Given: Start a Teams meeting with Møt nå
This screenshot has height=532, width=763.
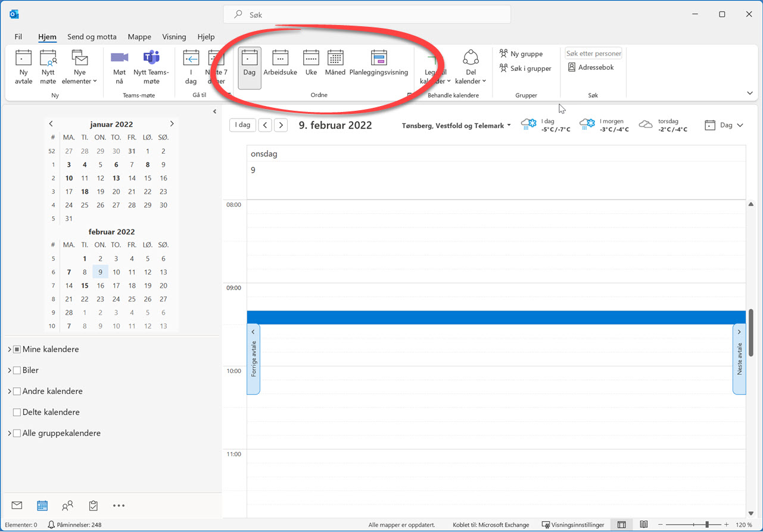Looking at the screenshot, I should pos(119,67).
